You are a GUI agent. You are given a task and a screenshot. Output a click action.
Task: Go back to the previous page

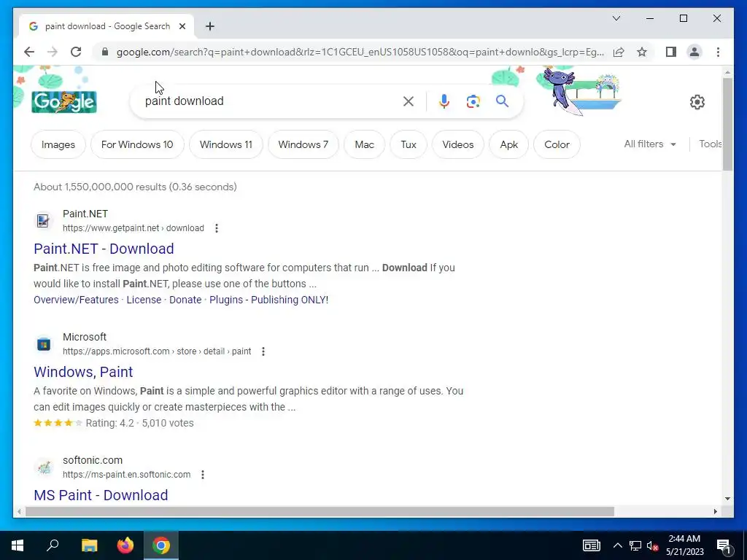(29, 52)
